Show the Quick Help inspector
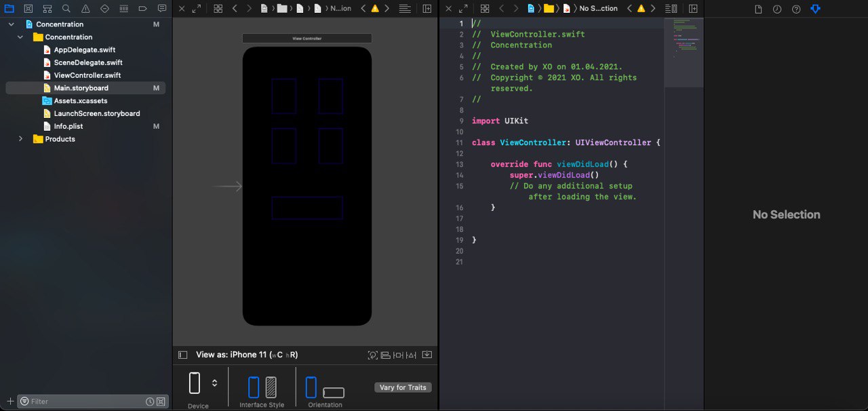Screen dimensions: 868x411 click(796, 9)
